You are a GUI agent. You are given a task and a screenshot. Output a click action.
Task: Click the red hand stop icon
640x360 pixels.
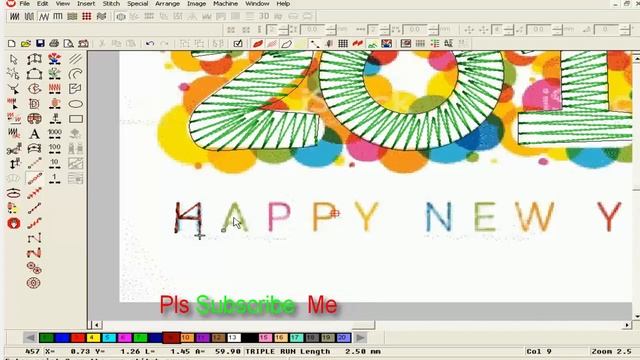click(x=13, y=223)
